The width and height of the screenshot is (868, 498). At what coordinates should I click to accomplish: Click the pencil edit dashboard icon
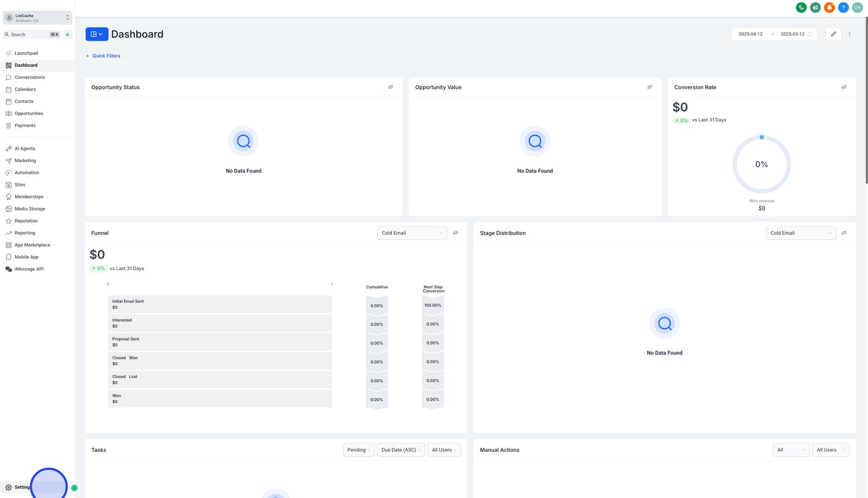tap(833, 34)
